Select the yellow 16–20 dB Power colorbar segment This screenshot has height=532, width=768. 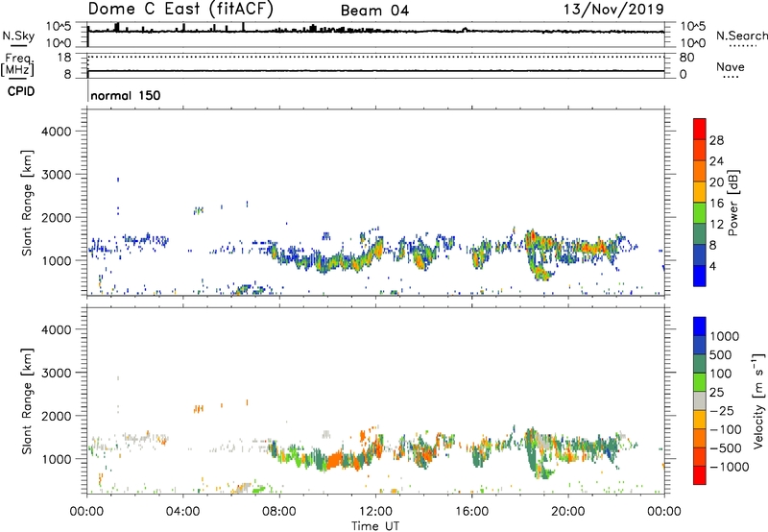coord(700,191)
